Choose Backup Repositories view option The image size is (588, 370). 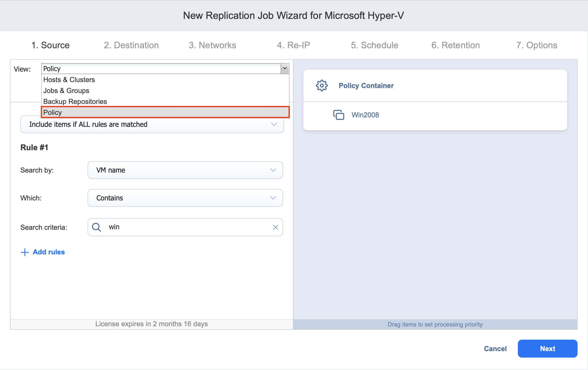(x=75, y=101)
